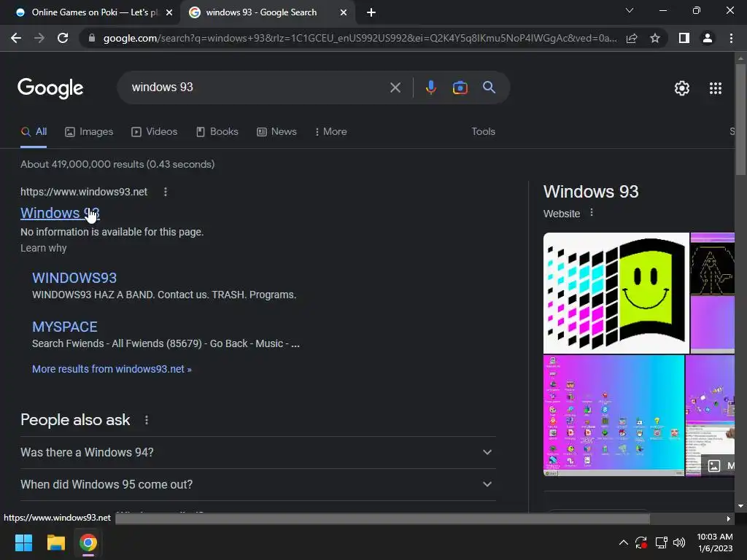747x560 pixels.
Task: Search by image with camera icon
Action: coord(460,87)
